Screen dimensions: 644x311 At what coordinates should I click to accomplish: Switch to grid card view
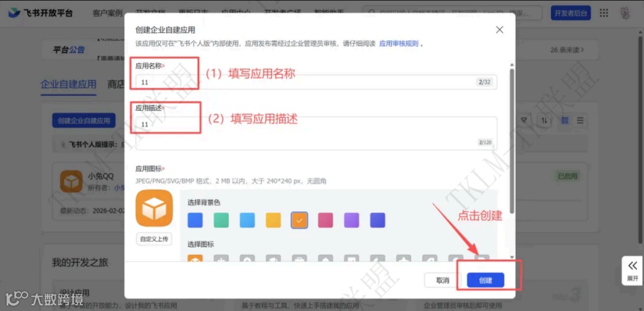[565, 120]
